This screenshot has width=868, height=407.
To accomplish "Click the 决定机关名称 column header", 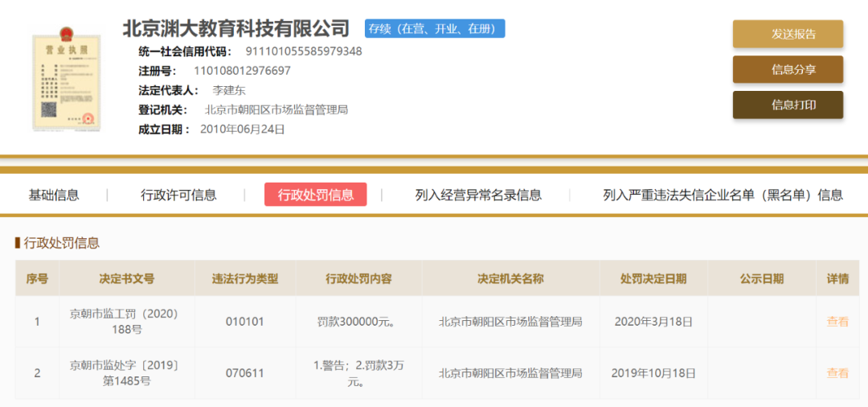I will pos(510,278).
